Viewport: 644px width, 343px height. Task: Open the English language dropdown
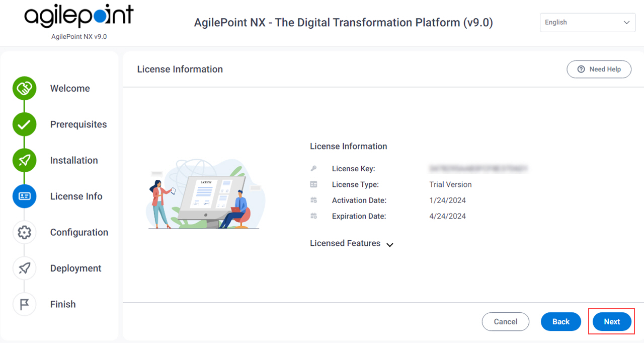[588, 23]
